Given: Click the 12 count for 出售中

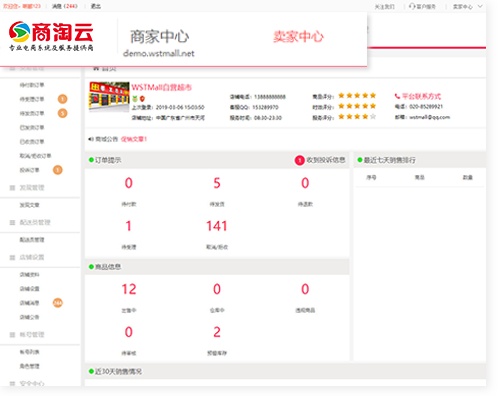Looking at the screenshot, I should (x=129, y=289).
